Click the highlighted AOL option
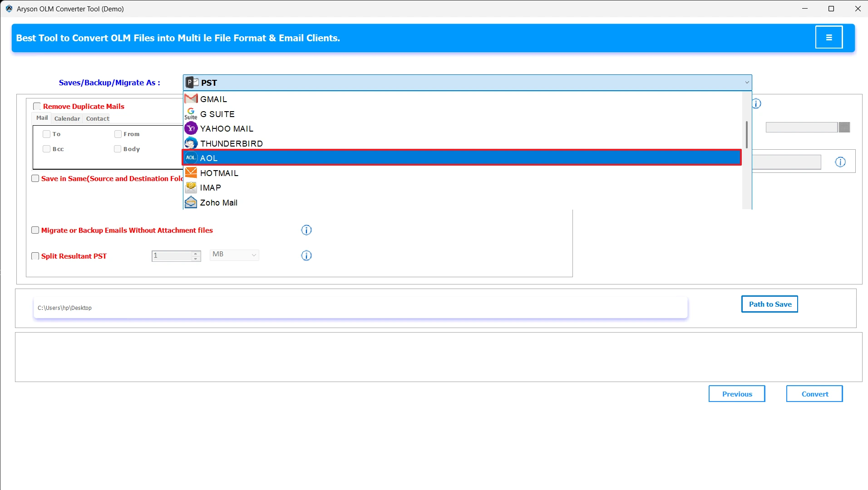Image resolution: width=868 pixels, height=490 pixels. [x=209, y=158]
